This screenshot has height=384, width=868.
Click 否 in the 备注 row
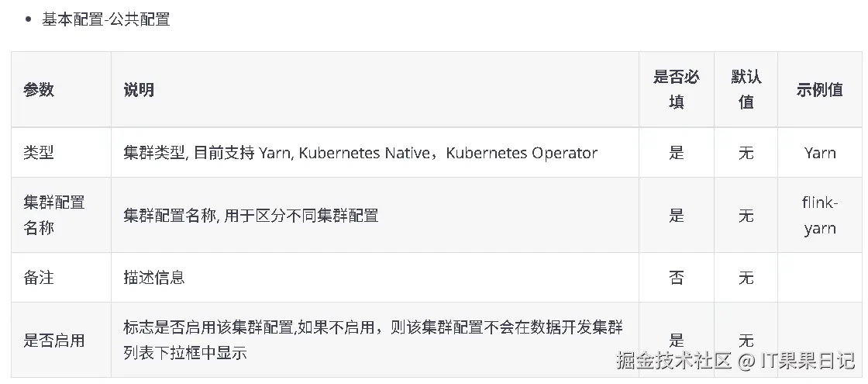click(676, 278)
